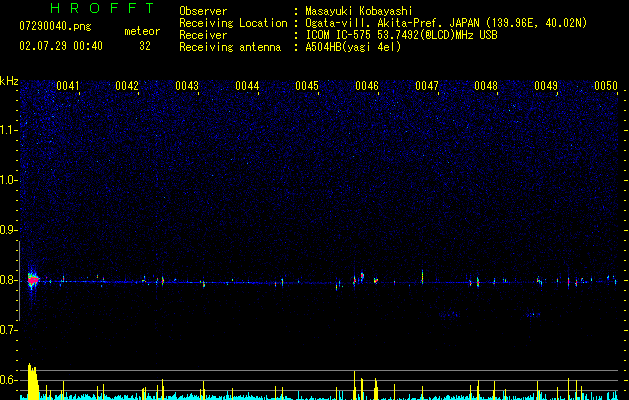This screenshot has width=629, height=400.
Task: Click the 0042 time marker
Action: (x=127, y=86)
